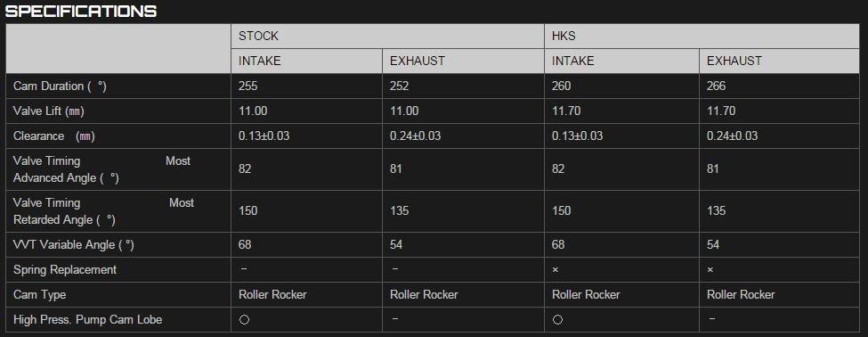Click the dash in STOCK EXHAUST Spring Replacement
868x337 pixels.
pyautogui.click(x=393, y=268)
